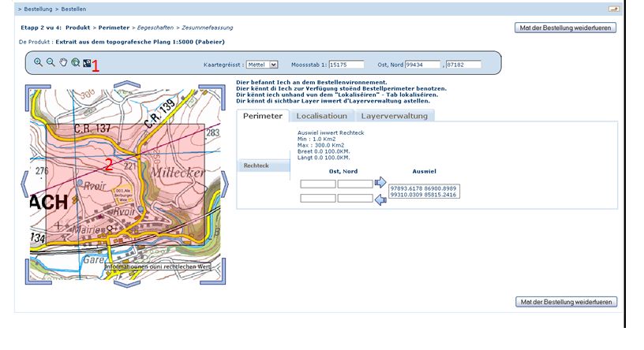Image resolution: width=644 pixels, height=350 pixels.
Task: Click left-pointing arrow to remove coordinates
Action: pos(380,198)
